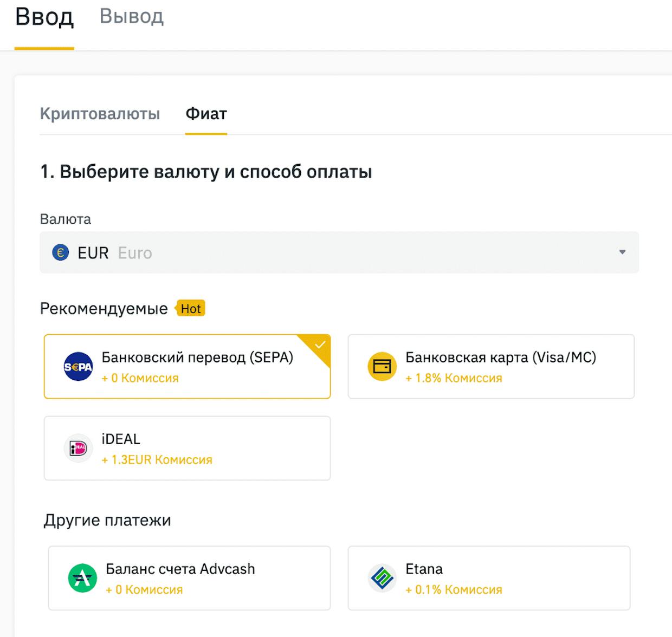Click heading '1. Выберите валюту и способ оплаты'
This screenshot has height=637, width=672.
[x=206, y=172]
